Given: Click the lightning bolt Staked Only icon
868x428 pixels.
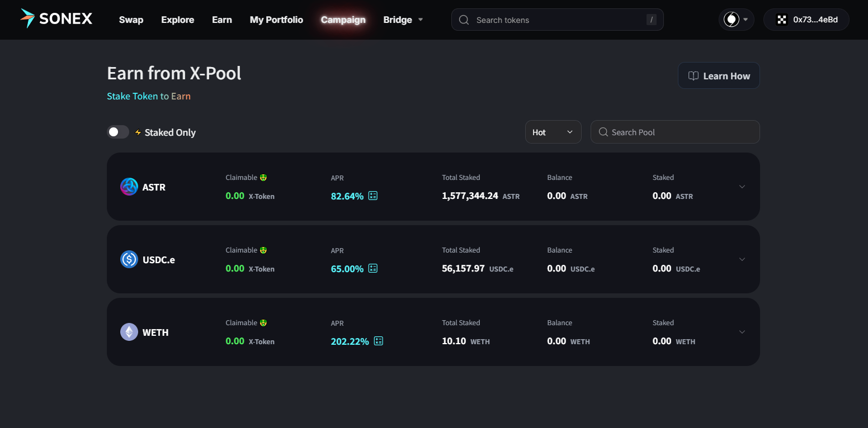Looking at the screenshot, I should click(138, 132).
